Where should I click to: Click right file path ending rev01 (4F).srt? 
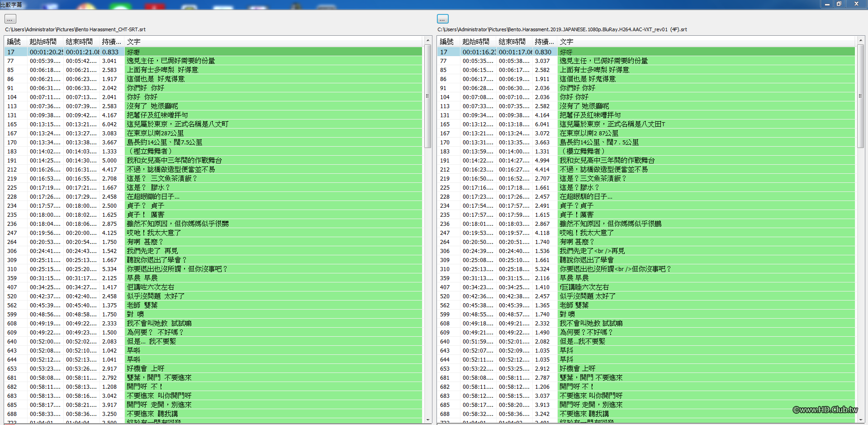point(562,29)
